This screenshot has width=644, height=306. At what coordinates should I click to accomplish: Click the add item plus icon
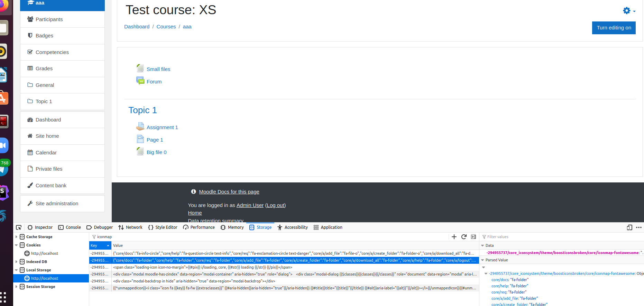coord(454,237)
